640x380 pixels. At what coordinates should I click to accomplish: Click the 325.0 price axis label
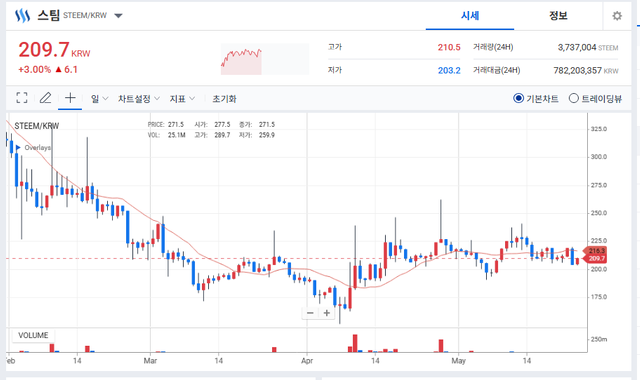[599, 129]
